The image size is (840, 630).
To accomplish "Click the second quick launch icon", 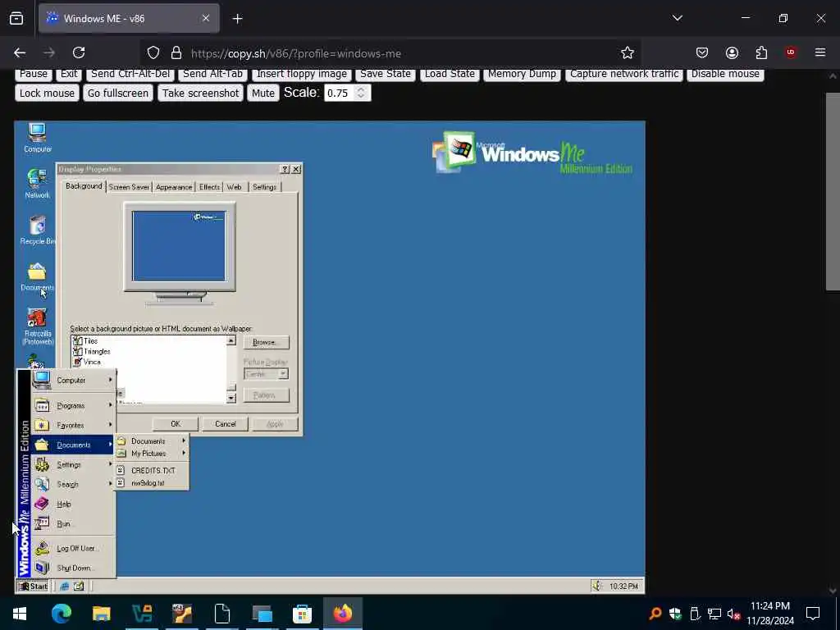I will [79, 586].
